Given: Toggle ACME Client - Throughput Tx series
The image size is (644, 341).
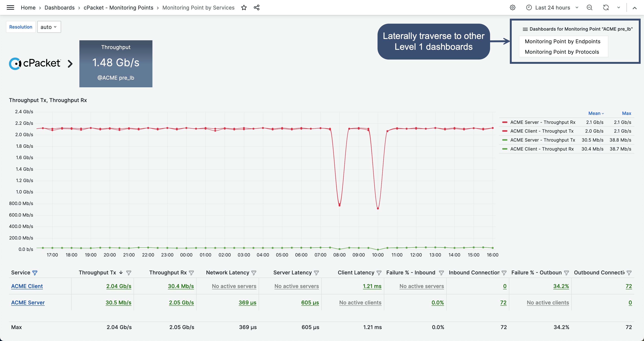Looking at the screenshot, I should click(x=542, y=131).
